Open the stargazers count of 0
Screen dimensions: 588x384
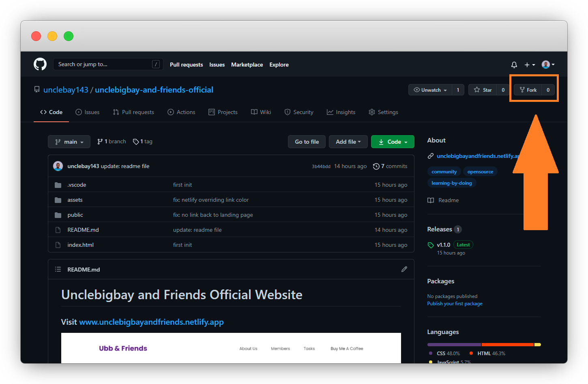(503, 90)
